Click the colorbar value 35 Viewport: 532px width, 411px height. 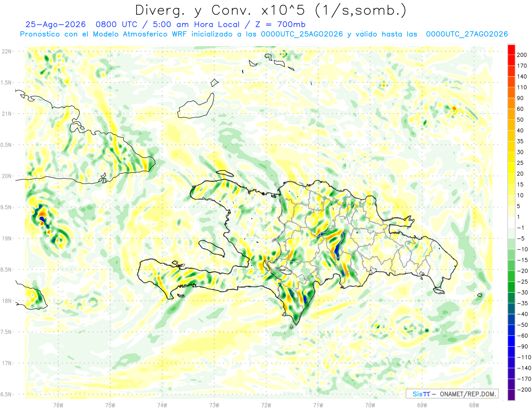click(x=520, y=141)
